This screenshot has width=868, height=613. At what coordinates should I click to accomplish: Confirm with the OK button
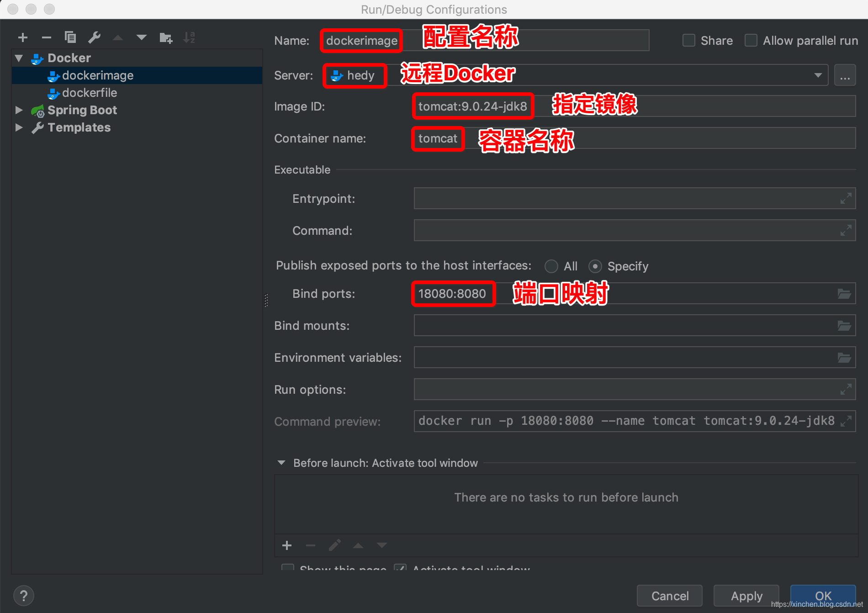[x=823, y=596]
